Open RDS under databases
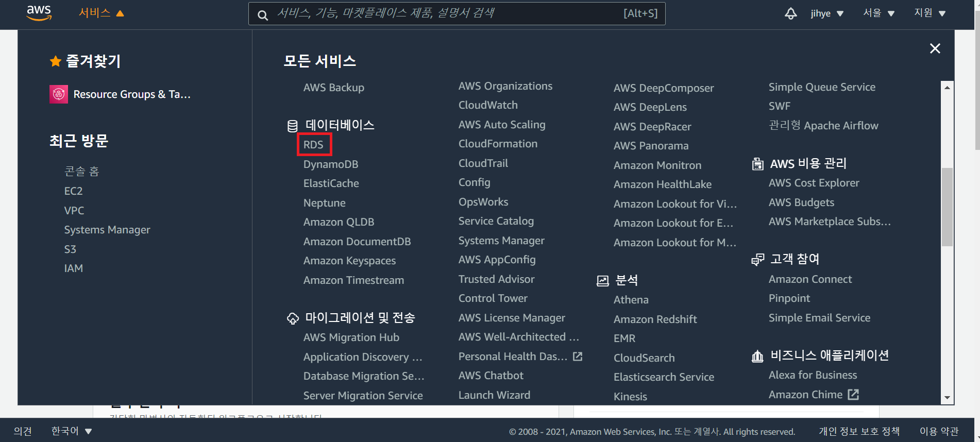This screenshot has width=980, height=442. [313, 145]
